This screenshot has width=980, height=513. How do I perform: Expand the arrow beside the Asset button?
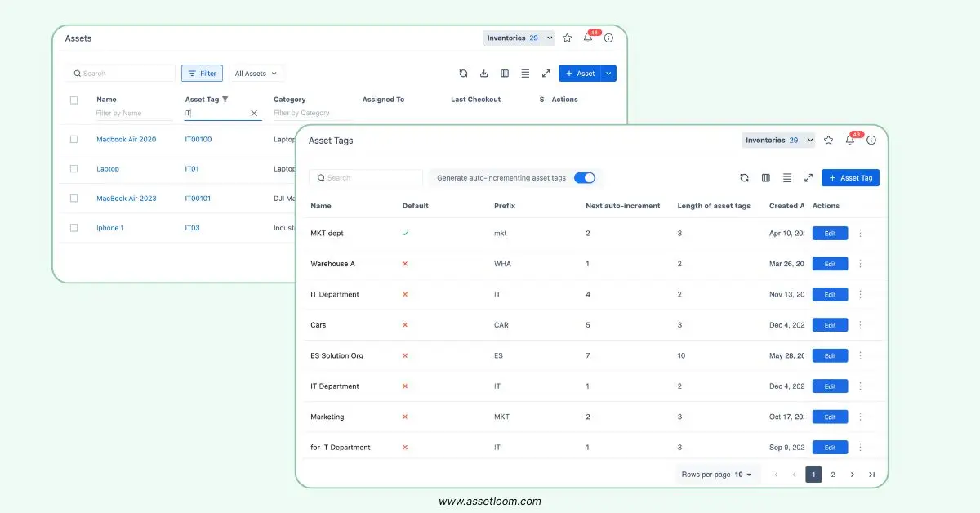coord(608,74)
